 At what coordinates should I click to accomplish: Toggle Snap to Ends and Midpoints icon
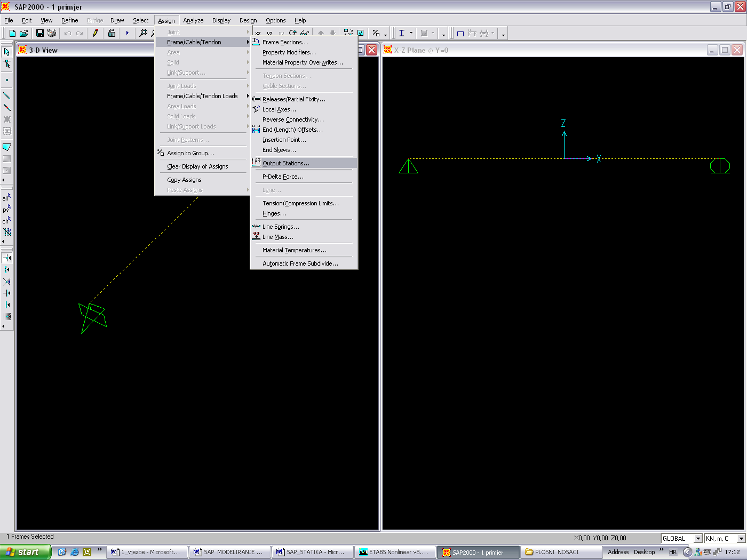pyautogui.click(x=7, y=270)
